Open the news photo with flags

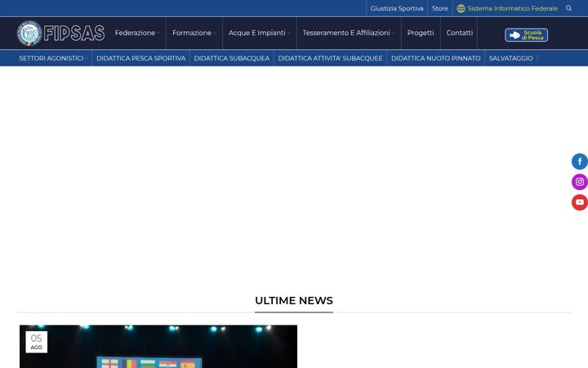point(158,347)
